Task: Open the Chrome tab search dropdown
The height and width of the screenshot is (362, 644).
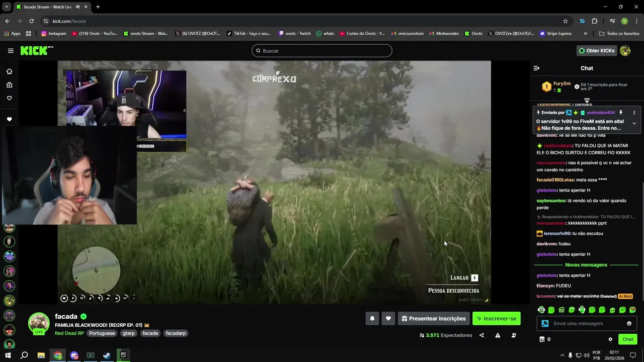Action: pos(7,7)
